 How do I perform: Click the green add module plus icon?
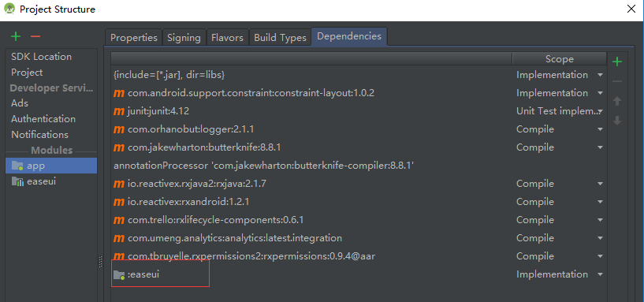(16, 36)
